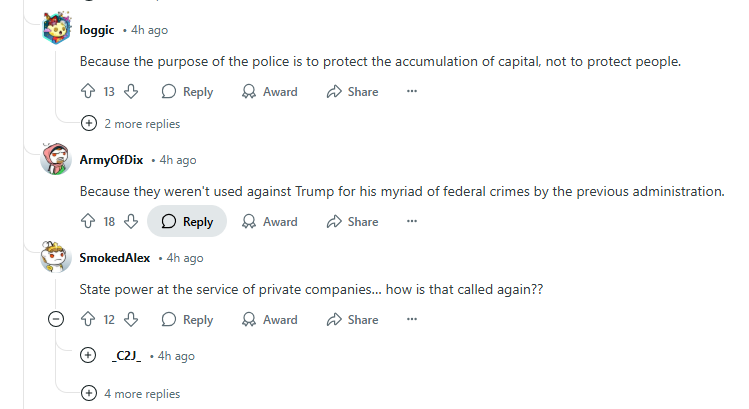This screenshot has height=409, width=749.
Task: Downvote loggic's comment
Action: [x=132, y=92]
